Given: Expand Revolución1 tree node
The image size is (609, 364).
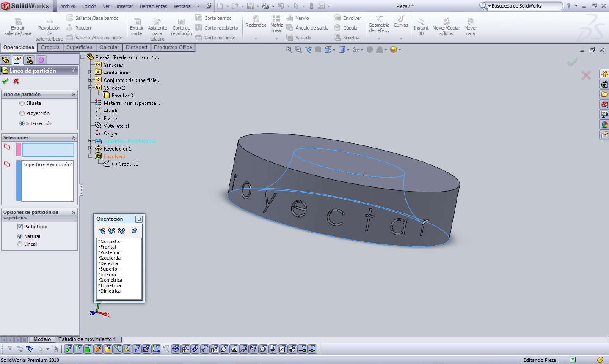Looking at the screenshot, I should pos(90,148).
